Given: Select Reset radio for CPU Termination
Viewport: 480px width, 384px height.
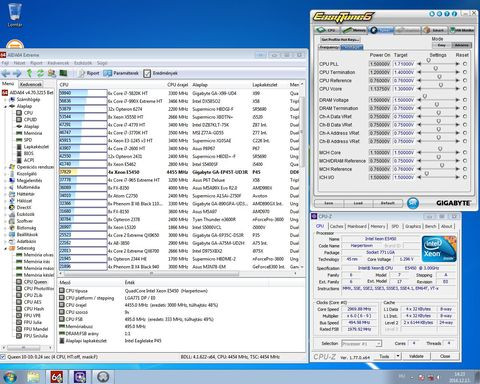Looking at the screenshot, I should coord(465,72).
